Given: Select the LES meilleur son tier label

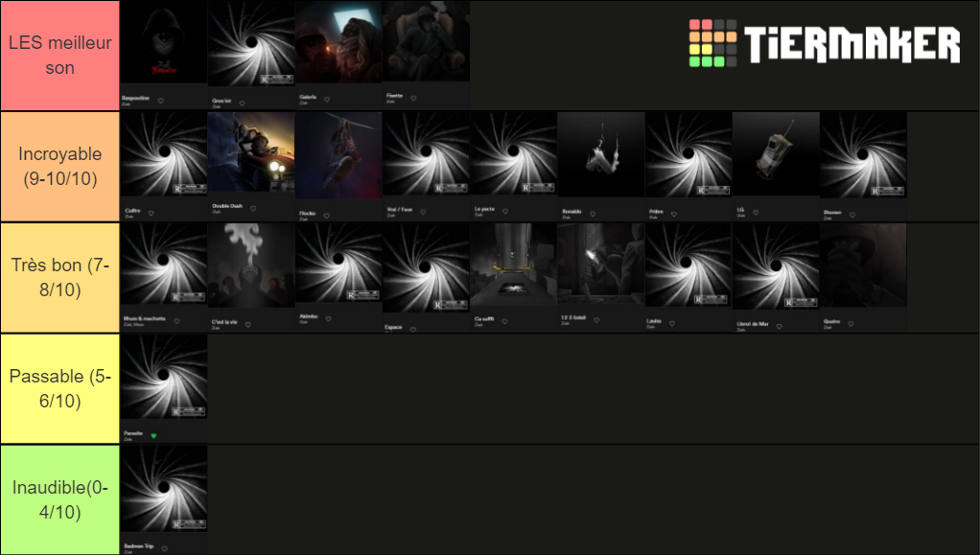Looking at the screenshot, I should (60, 56).
